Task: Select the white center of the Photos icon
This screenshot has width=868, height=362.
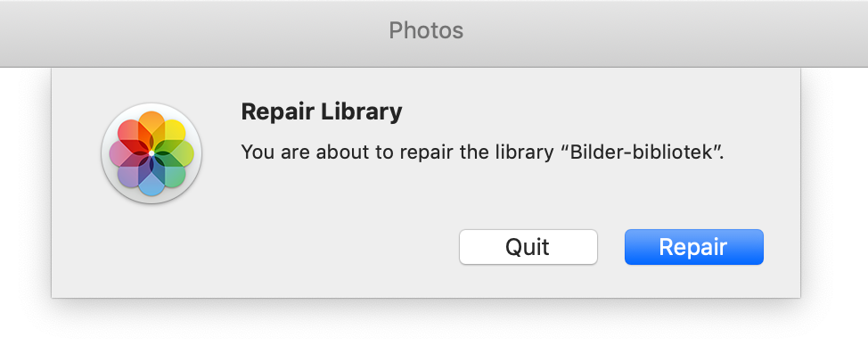Action: click(x=151, y=153)
